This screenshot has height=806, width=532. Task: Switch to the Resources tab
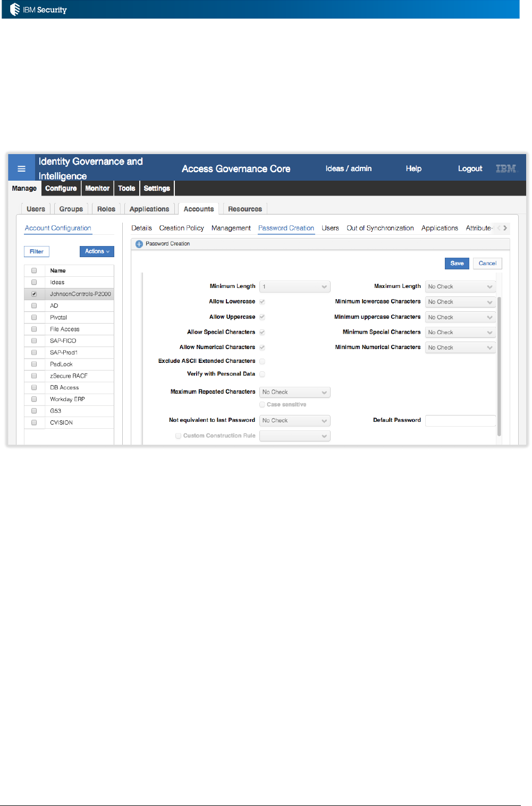click(245, 209)
